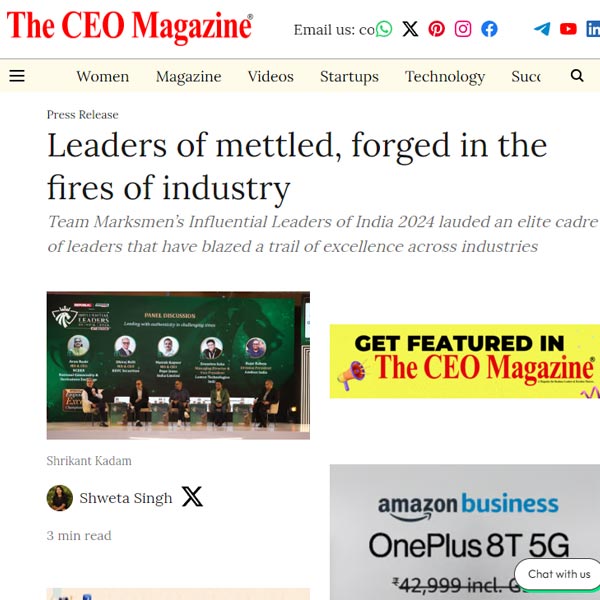Screen dimensions: 600x600
Task: Open the Telegram icon link
Action: (x=542, y=29)
